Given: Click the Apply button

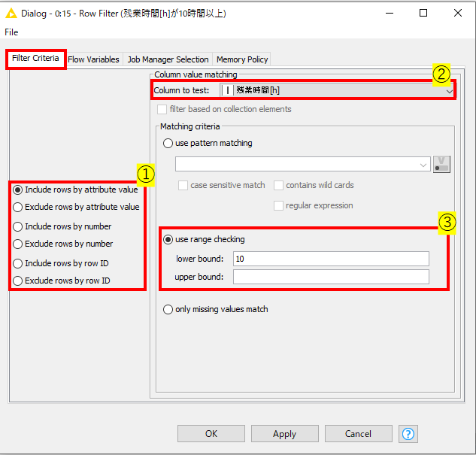Looking at the screenshot, I should (285, 434).
